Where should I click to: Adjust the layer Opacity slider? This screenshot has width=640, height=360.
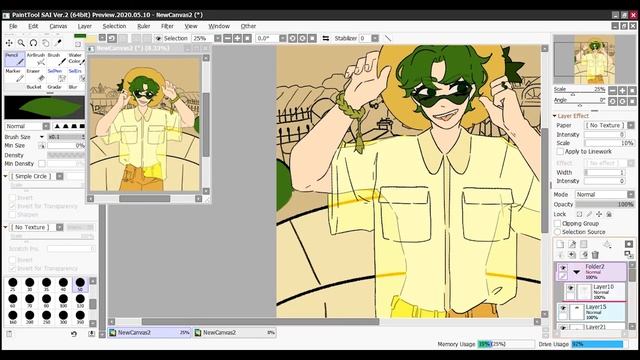point(604,204)
